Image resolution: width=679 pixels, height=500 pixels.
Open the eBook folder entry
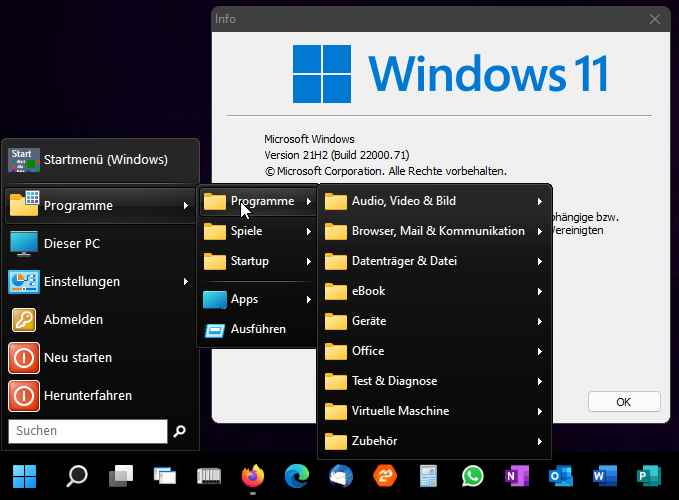tap(434, 291)
